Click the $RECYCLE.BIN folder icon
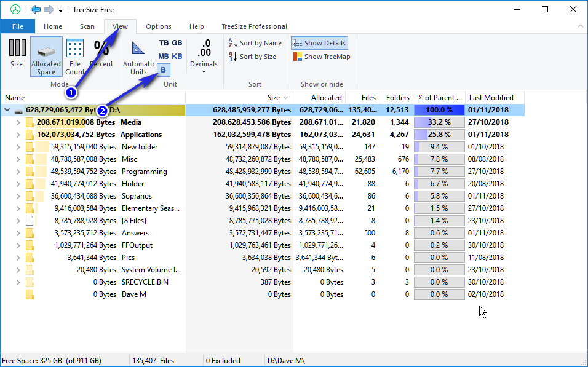588x367 pixels. 30,282
